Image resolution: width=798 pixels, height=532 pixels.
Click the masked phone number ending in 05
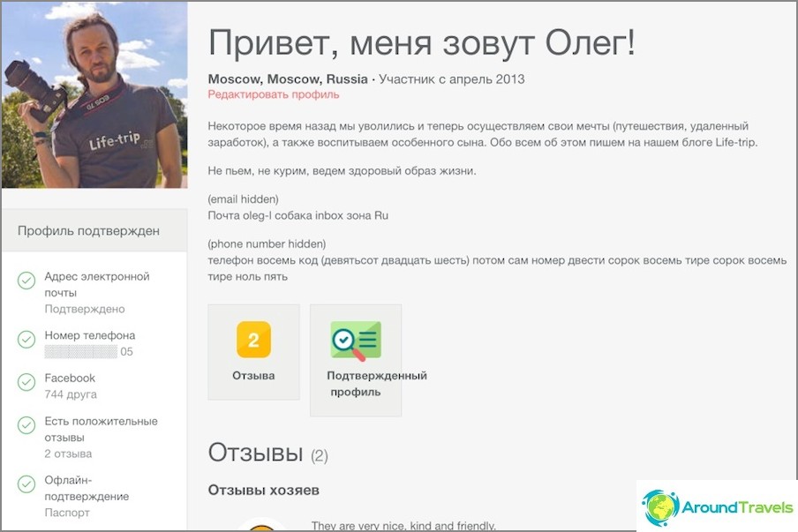click(x=88, y=351)
